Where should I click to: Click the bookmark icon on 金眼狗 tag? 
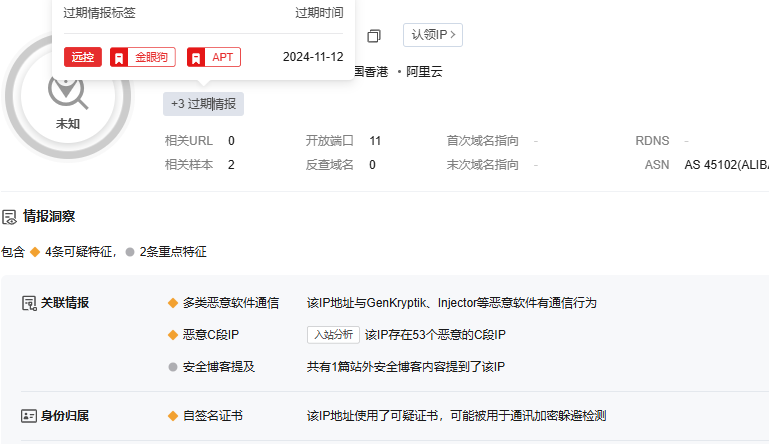[119, 57]
